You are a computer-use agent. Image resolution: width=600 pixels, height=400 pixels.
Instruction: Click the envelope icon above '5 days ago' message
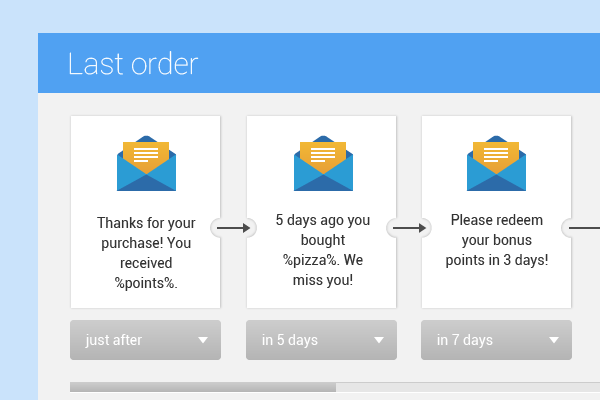pyautogui.click(x=323, y=163)
